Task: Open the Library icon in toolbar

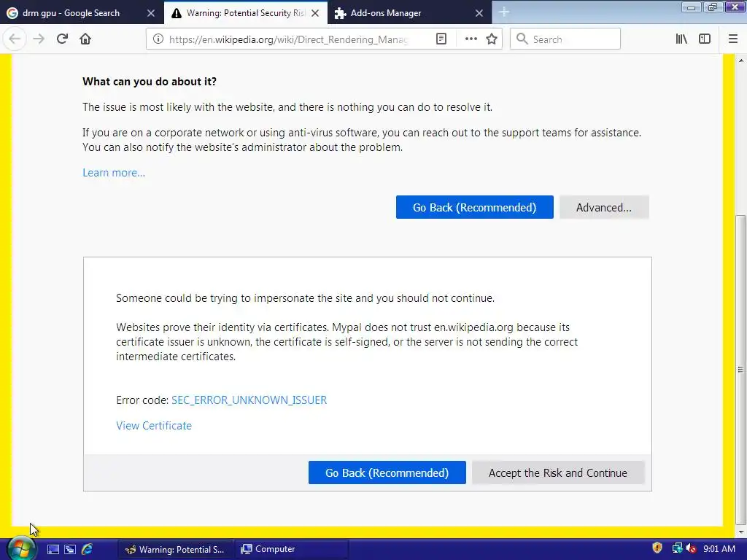Action: (x=681, y=39)
